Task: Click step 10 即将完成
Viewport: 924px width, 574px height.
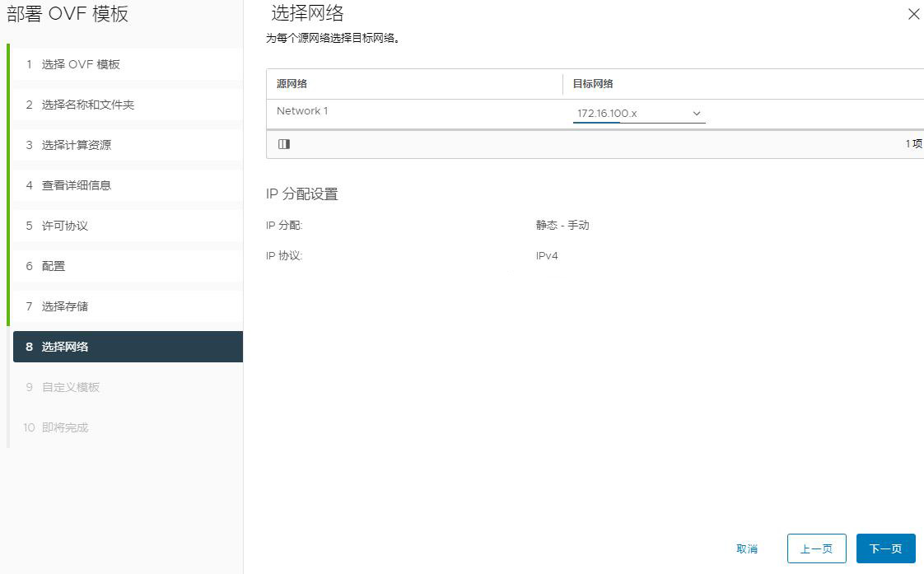Action: point(64,427)
